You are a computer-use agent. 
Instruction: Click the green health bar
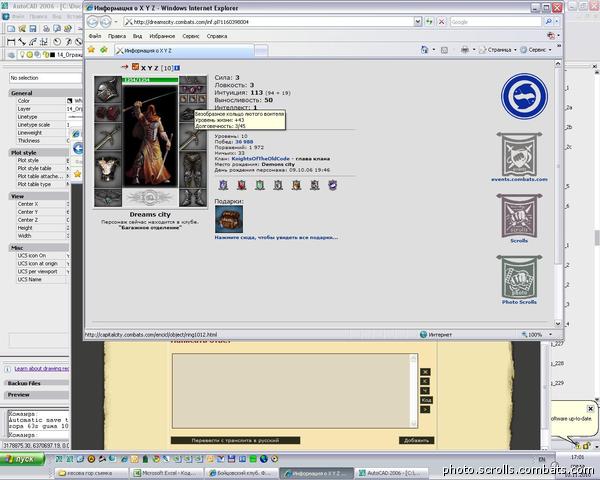pos(150,80)
